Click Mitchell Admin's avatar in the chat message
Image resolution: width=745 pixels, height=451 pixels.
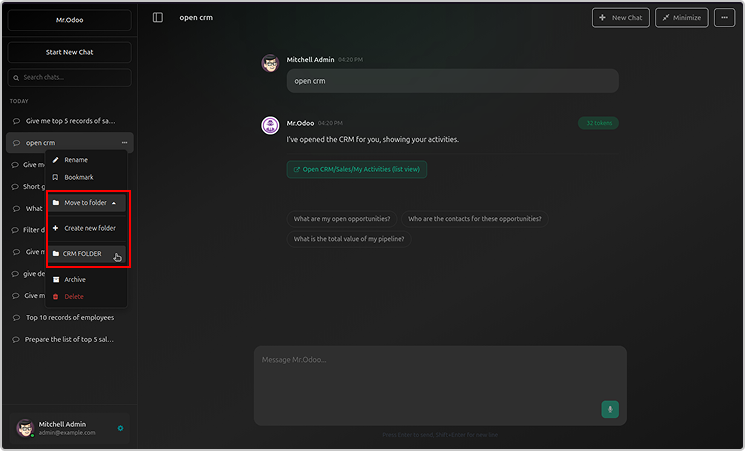(269, 63)
